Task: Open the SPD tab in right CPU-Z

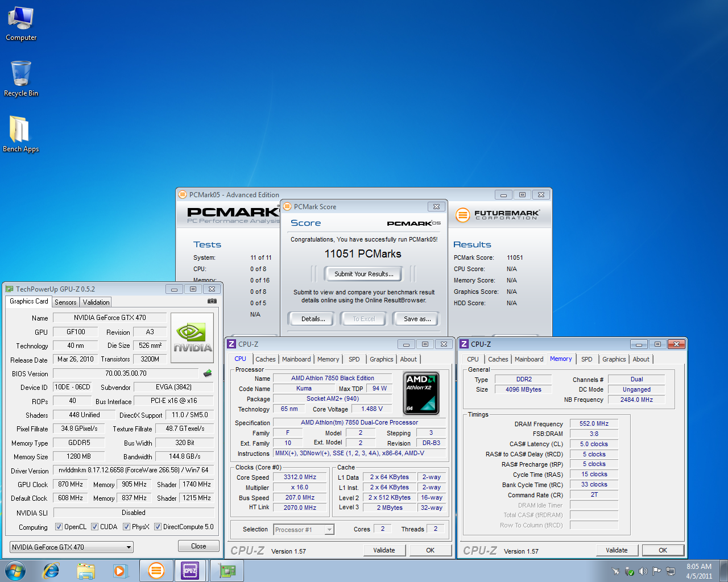Action: click(x=587, y=359)
